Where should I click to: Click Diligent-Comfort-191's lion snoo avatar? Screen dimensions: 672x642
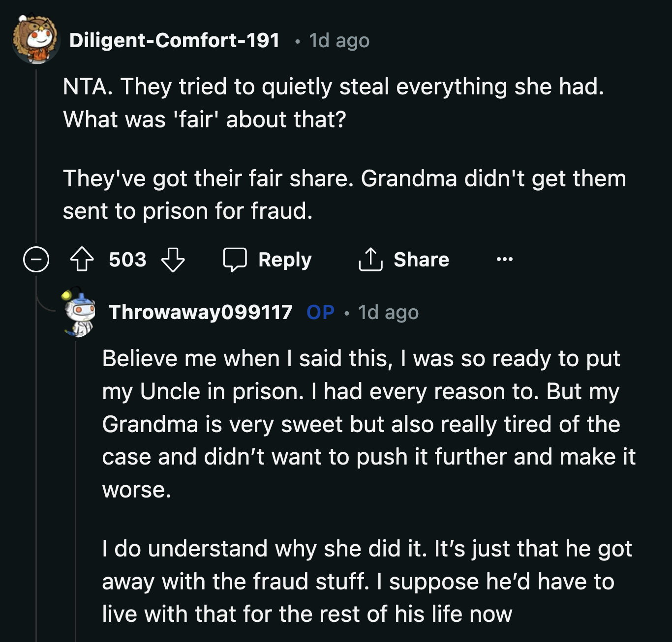click(34, 39)
